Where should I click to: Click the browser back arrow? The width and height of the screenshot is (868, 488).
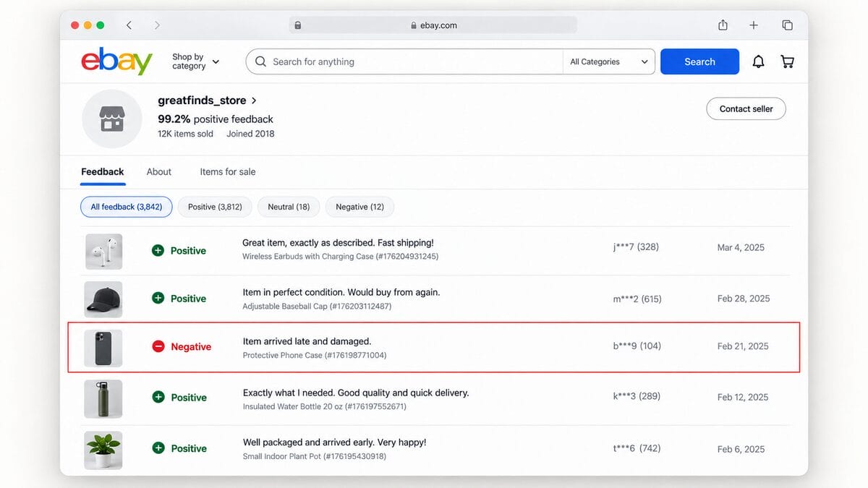point(129,25)
